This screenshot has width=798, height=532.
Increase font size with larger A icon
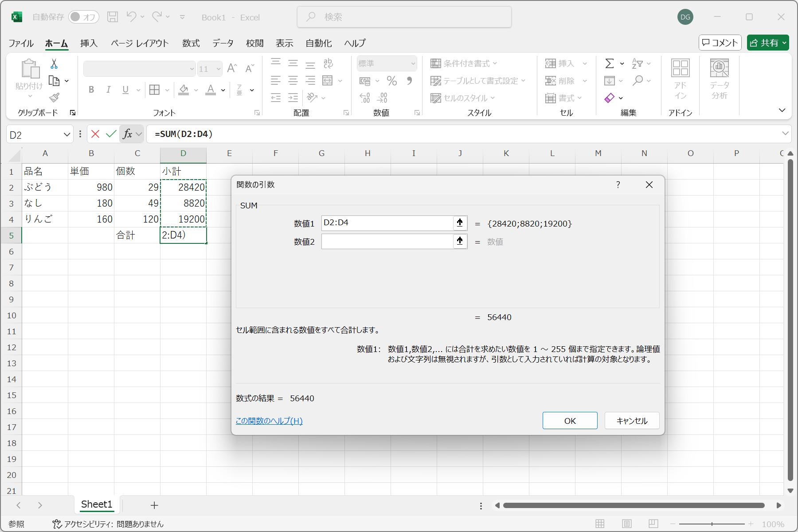pyautogui.click(x=232, y=68)
